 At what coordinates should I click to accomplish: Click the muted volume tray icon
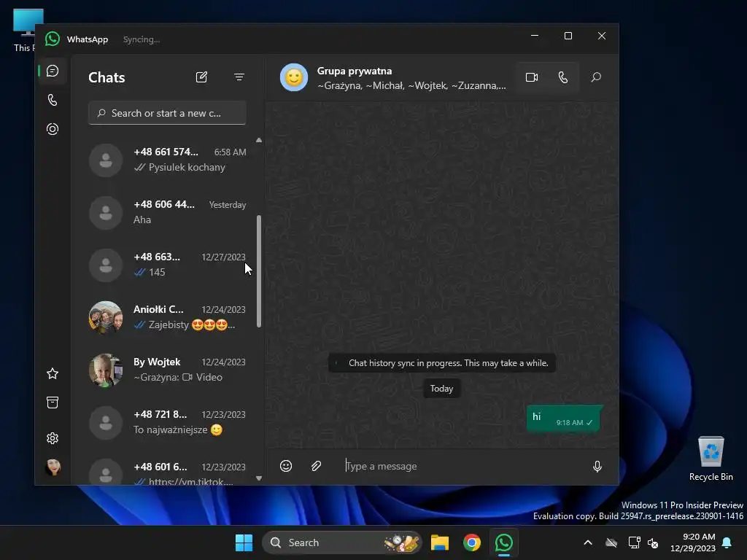pyautogui.click(x=653, y=542)
